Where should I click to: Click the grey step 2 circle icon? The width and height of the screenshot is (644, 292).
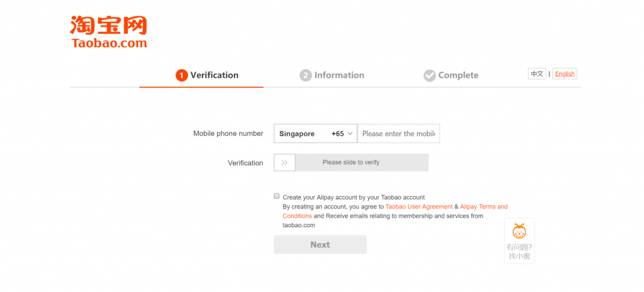(x=306, y=75)
